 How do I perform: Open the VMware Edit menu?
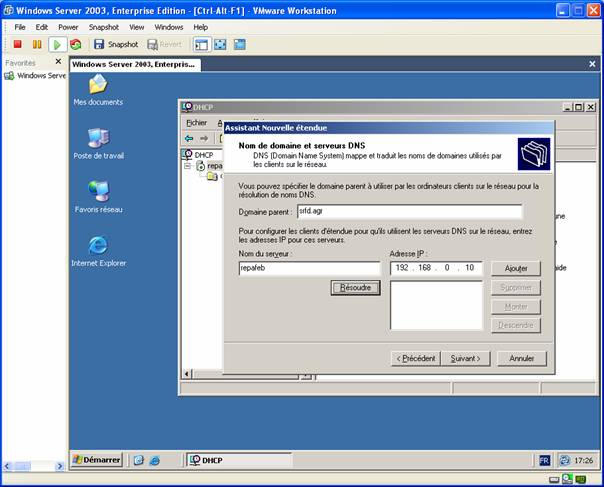(x=42, y=27)
